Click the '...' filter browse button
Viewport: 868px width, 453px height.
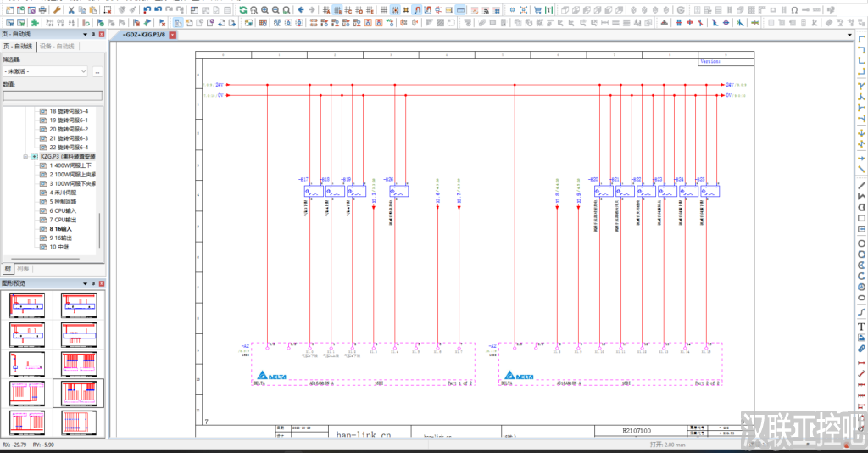pos(97,71)
